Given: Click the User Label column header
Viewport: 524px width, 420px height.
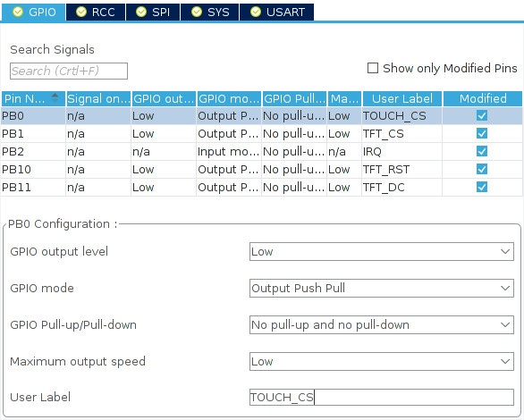Looking at the screenshot, I should point(402,98).
